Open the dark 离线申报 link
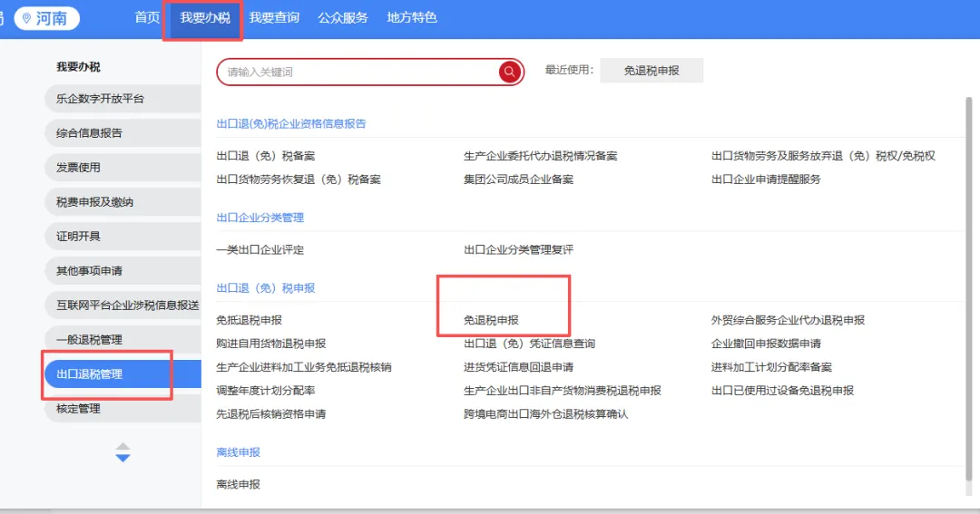 [x=238, y=485]
